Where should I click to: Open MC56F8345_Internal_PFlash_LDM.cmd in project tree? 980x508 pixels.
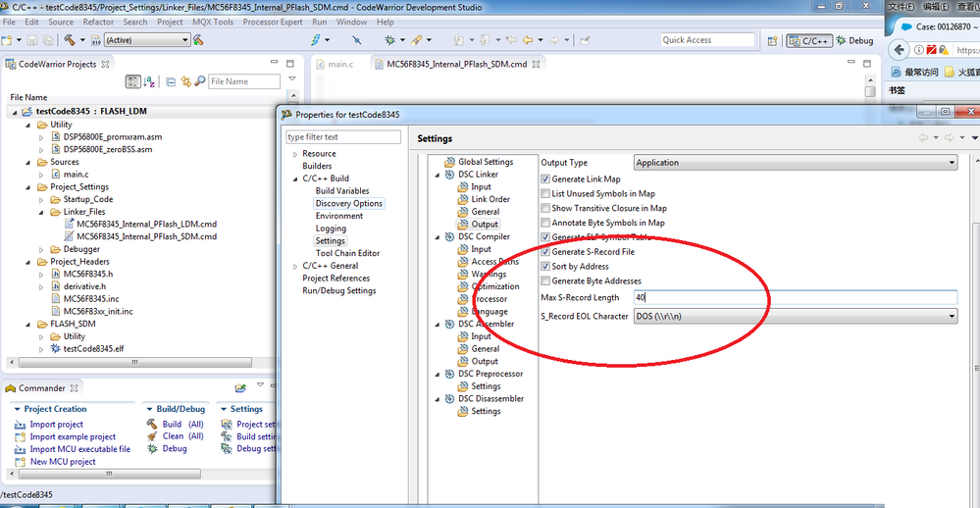coord(146,224)
